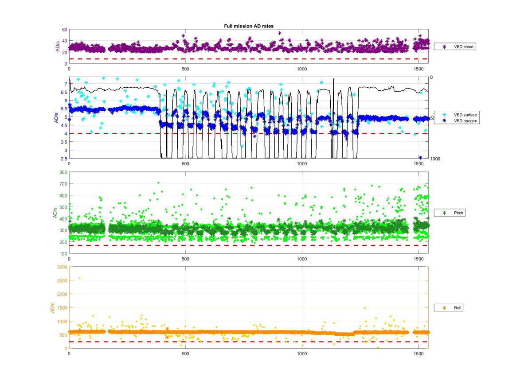532x392 pixels.
Task: Click the VBD apogee outlier point at 2.5
Action: point(420,158)
